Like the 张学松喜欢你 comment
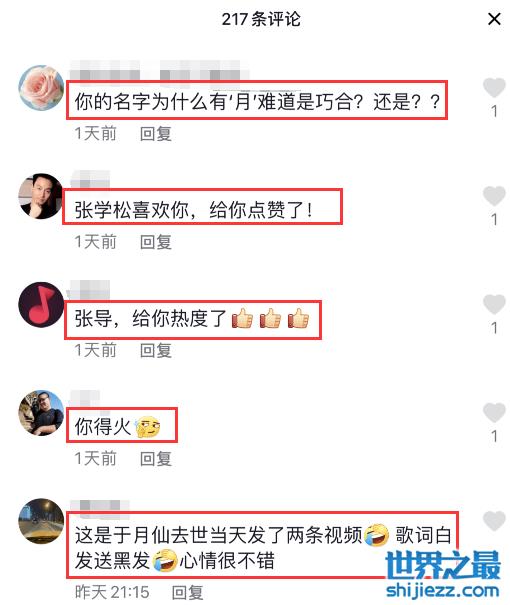Viewport: 510px width, 605px height. click(494, 196)
